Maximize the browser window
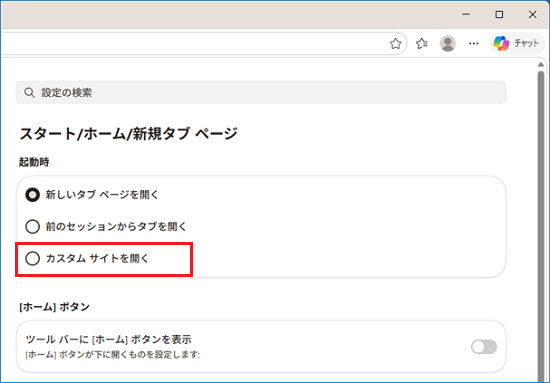 coord(499,14)
